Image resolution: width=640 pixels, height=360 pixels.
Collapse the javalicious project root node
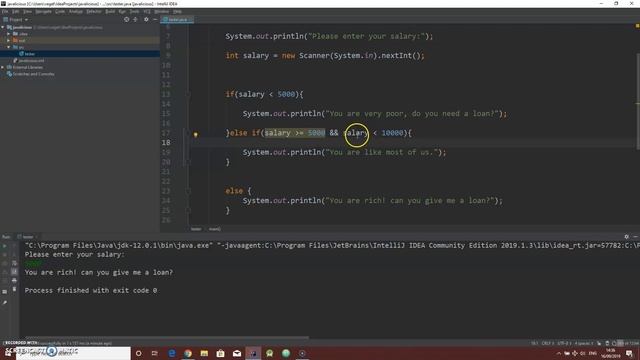[x=3, y=27]
